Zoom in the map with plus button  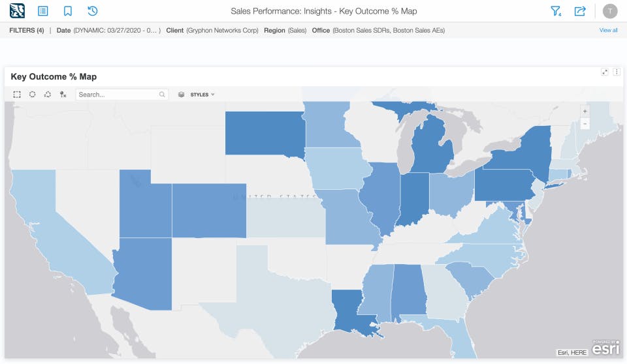585,112
